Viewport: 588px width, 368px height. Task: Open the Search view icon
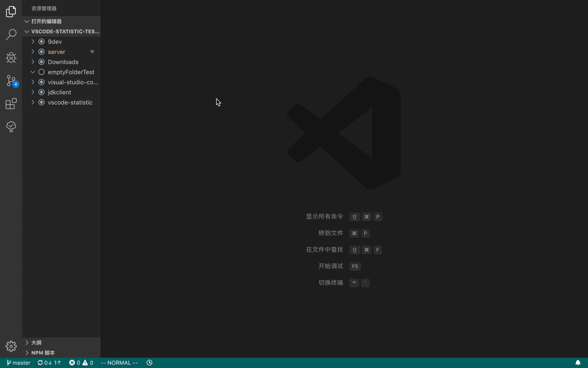click(11, 34)
